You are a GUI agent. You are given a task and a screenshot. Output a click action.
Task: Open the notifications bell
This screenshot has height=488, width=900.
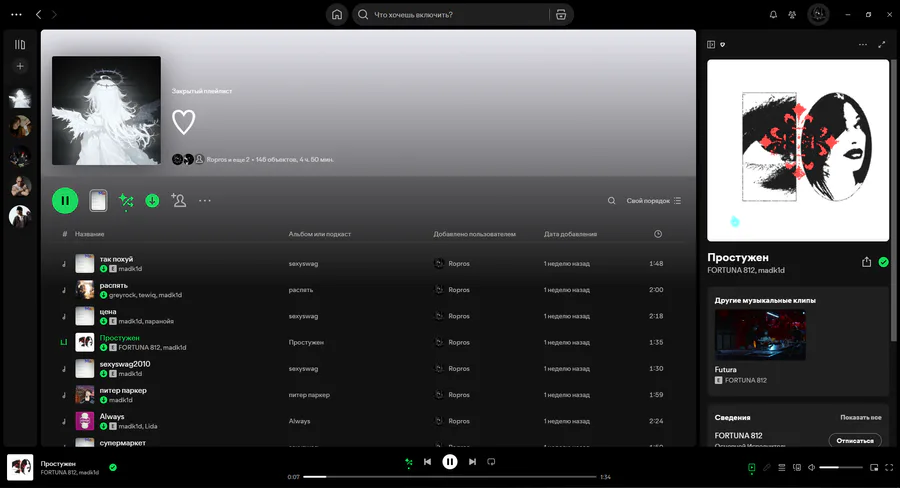(x=773, y=14)
